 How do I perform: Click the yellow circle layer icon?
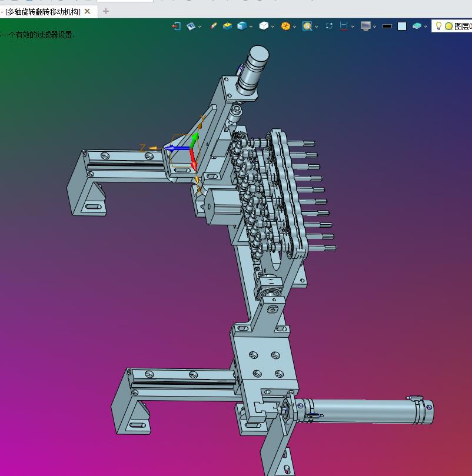click(x=448, y=26)
